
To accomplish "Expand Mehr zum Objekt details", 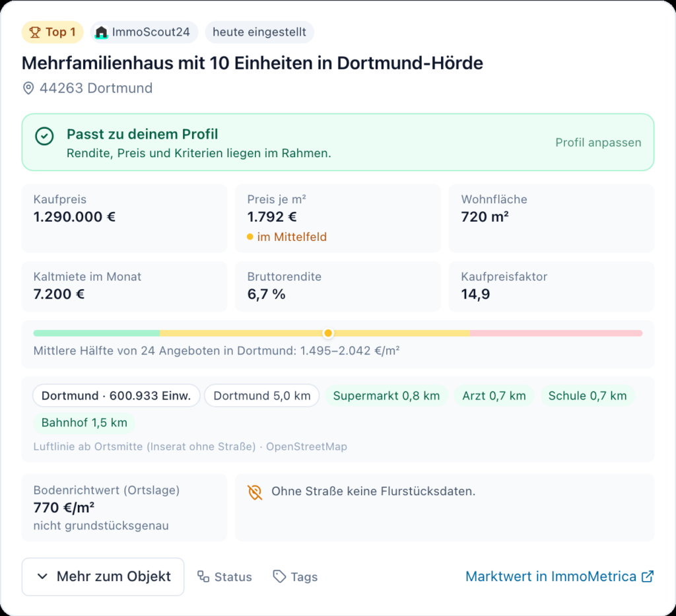I will click(103, 577).
